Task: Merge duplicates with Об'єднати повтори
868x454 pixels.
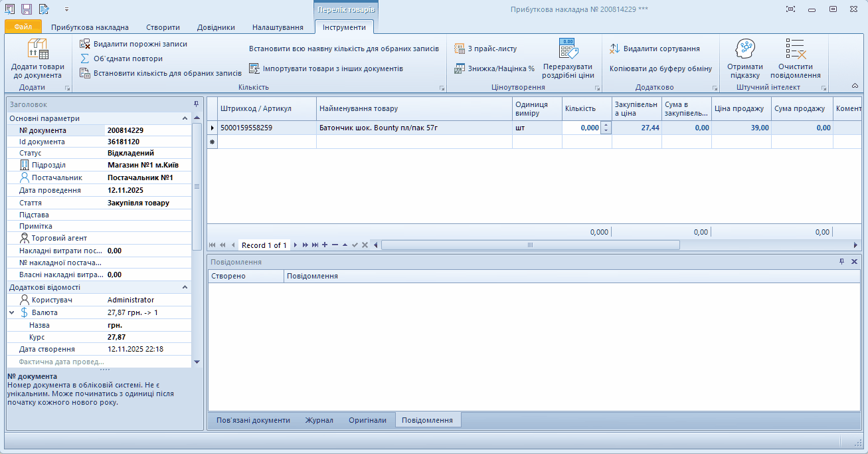Action: point(85,58)
